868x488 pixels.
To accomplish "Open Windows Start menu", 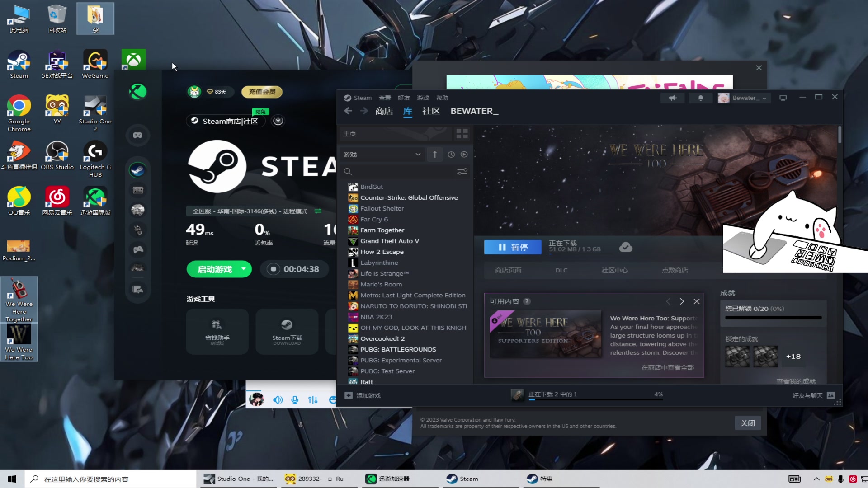I will (12, 479).
